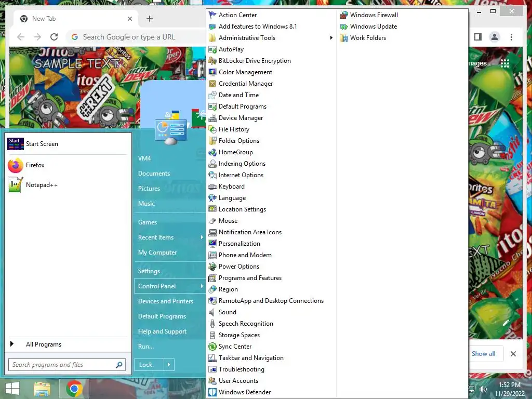Expand Recent Items submenu arrow
This screenshot has width=532, height=399.
point(202,237)
